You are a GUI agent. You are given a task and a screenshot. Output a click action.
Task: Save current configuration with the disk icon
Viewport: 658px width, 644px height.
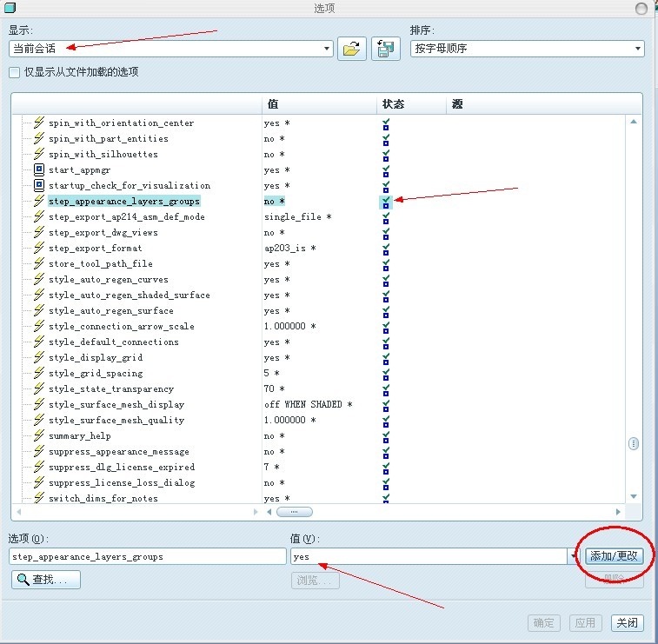click(385, 49)
